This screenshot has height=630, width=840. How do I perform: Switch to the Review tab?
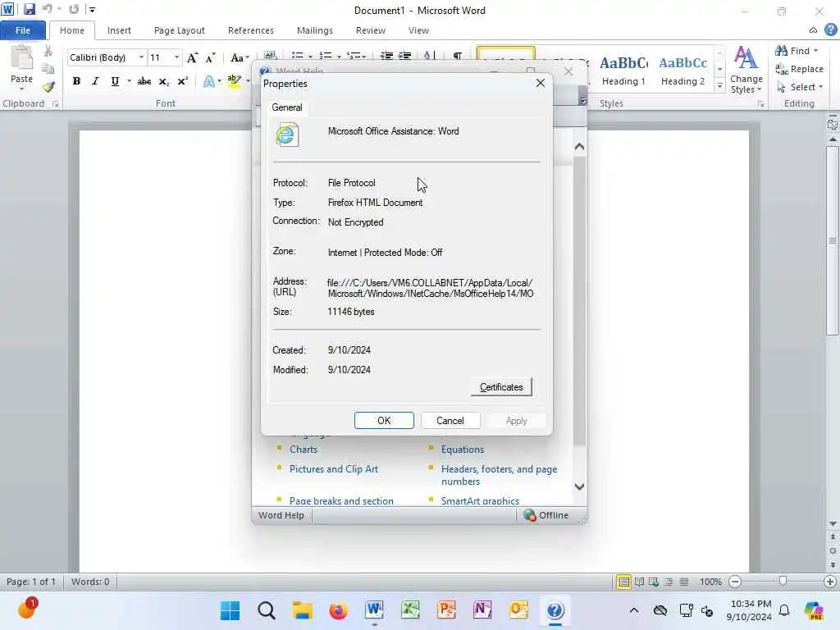pyautogui.click(x=371, y=30)
